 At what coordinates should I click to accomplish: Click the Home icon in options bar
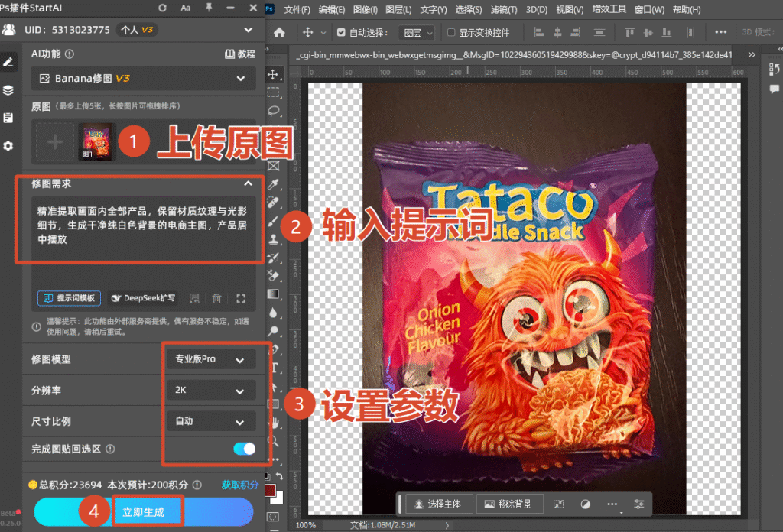point(279,32)
